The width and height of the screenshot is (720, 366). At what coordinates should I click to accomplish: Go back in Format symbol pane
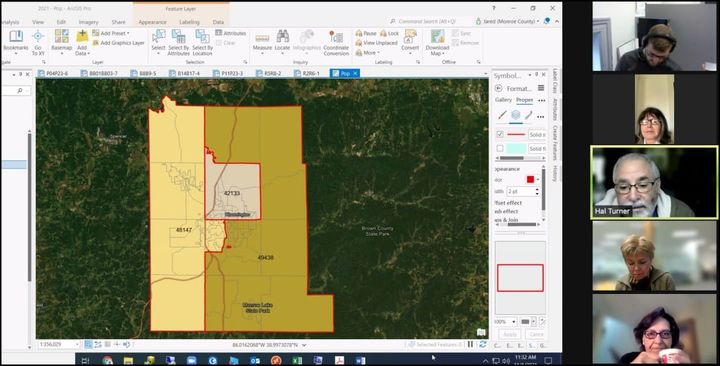498,88
